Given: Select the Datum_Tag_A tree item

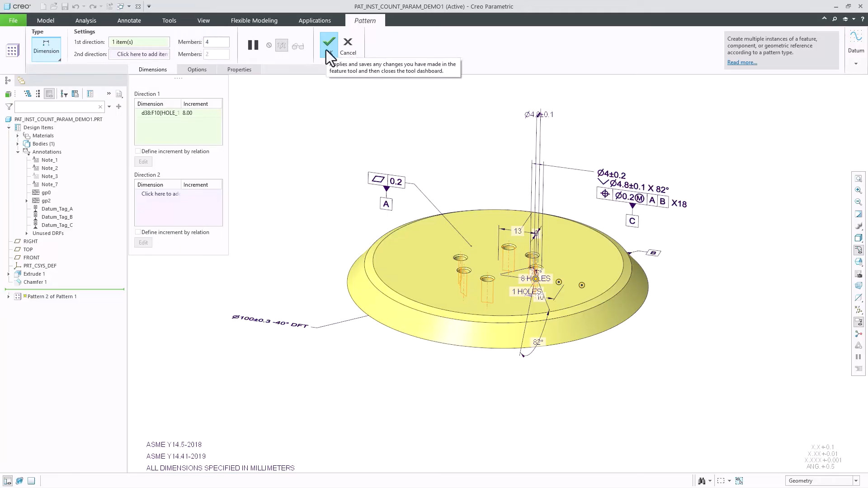Looking at the screenshot, I should pyautogui.click(x=57, y=209).
